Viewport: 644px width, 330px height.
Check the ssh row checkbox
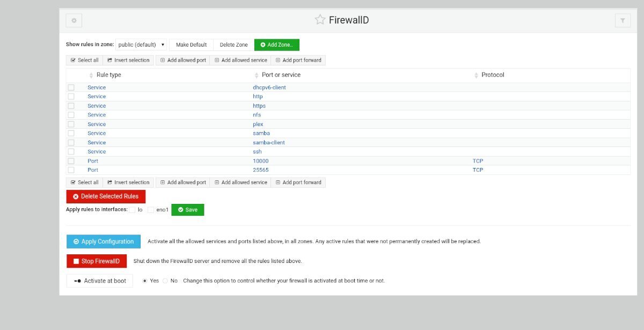(x=71, y=151)
